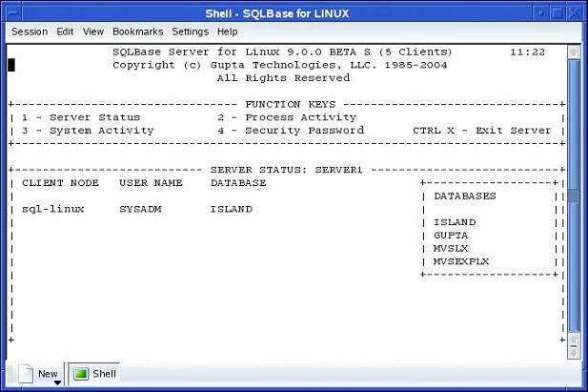Click the black terminal cursor block
This screenshot has width=588, height=392.
pos(11,65)
